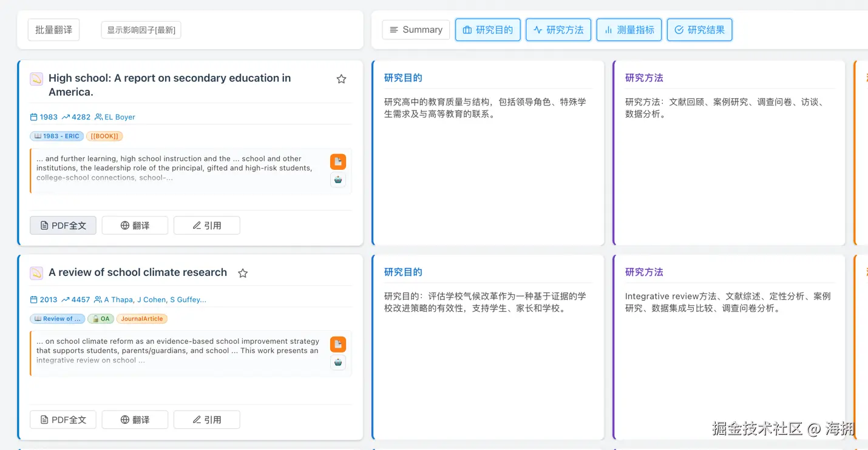The image size is (868, 450).
Task: Click the robot icon in school climate abstract
Action: coord(338,362)
